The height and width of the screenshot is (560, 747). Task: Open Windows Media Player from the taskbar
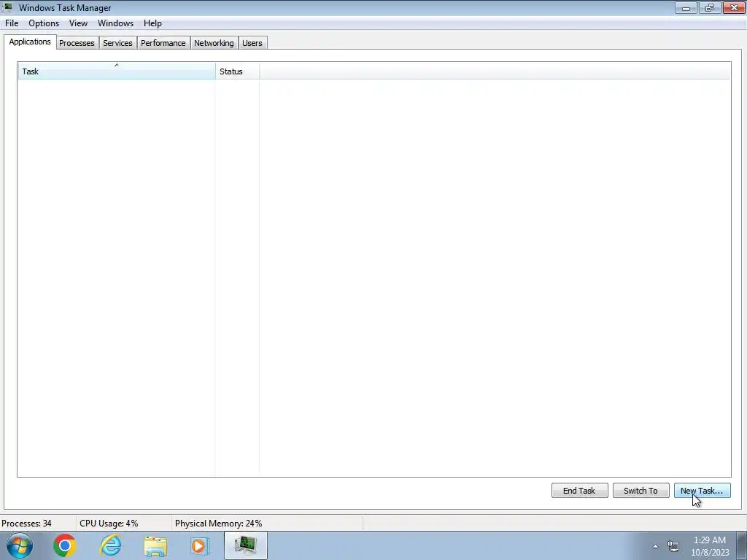[200, 545]
